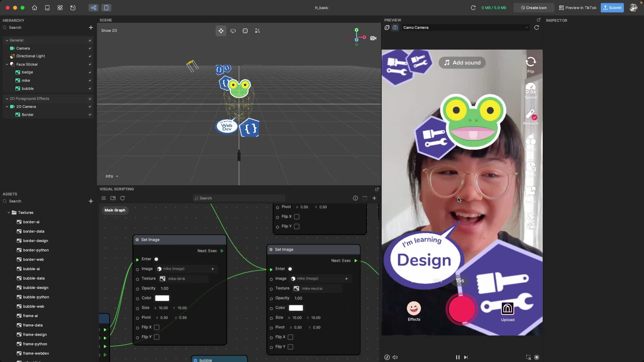Mute the preview sound
The height and width of the screenshot is (362, 644).
pos(395,357)
